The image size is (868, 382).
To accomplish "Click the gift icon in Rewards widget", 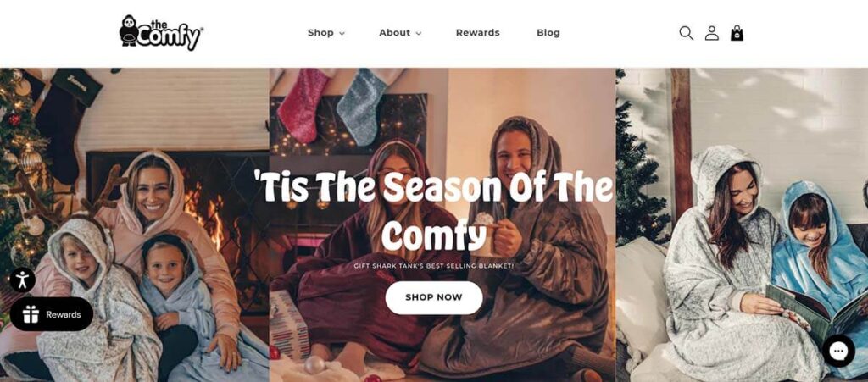I will pos(31,314).
